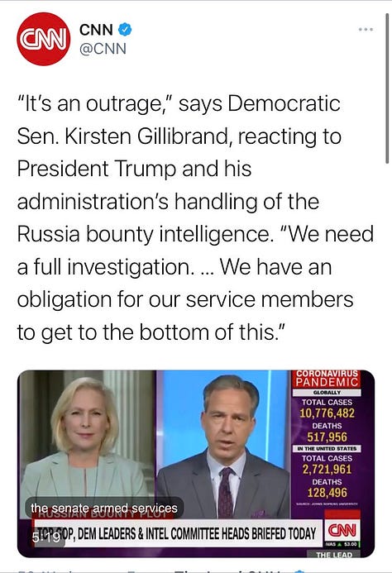Image resolution: width=392 pixels, height=573 pixels.
Task: Click the CNN display name
Action: coord(96,30)
